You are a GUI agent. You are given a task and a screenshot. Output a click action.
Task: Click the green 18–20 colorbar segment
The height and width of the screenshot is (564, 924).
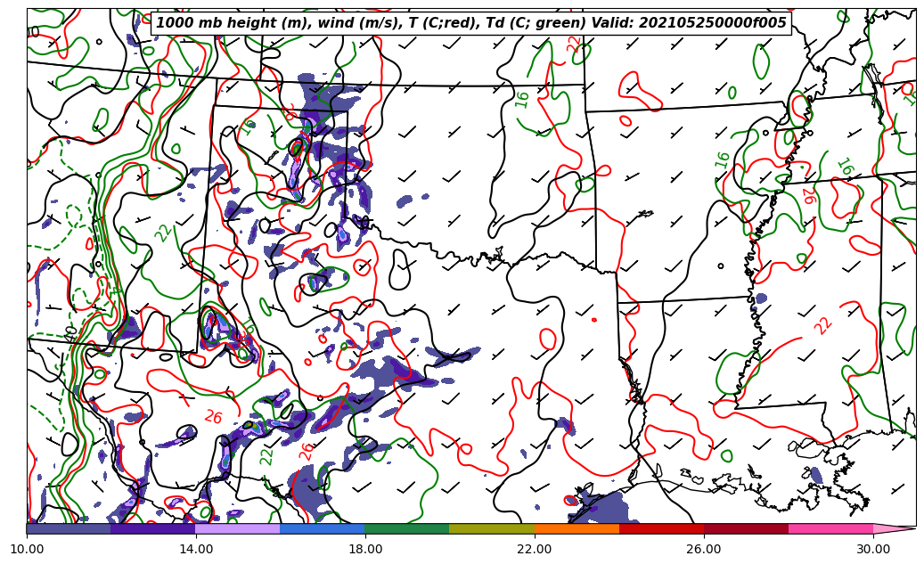pos(407,528)
